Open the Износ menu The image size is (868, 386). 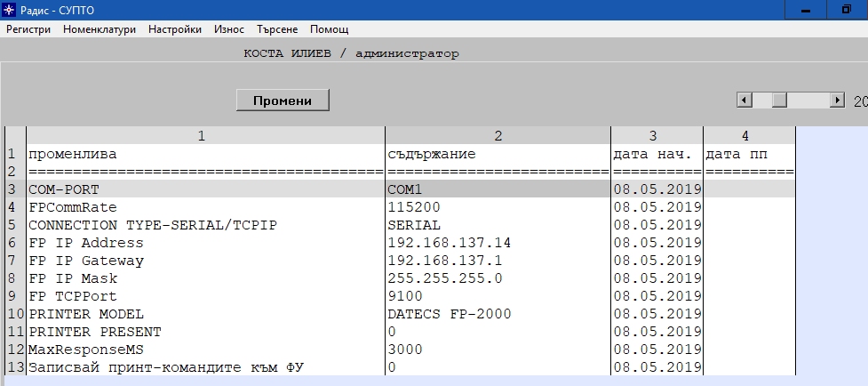tap(229, 29)
